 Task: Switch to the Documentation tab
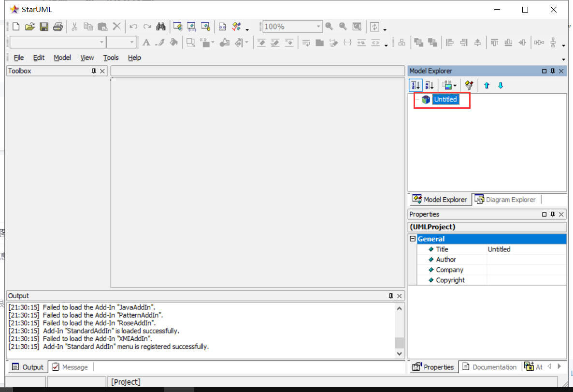pos(490,367)
